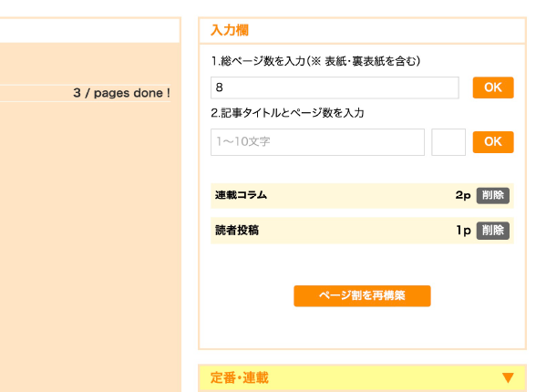Screen dimensions: 536x392
Task: Focus the article title field with 1〜10文字 placeholder
Action: 317,142
